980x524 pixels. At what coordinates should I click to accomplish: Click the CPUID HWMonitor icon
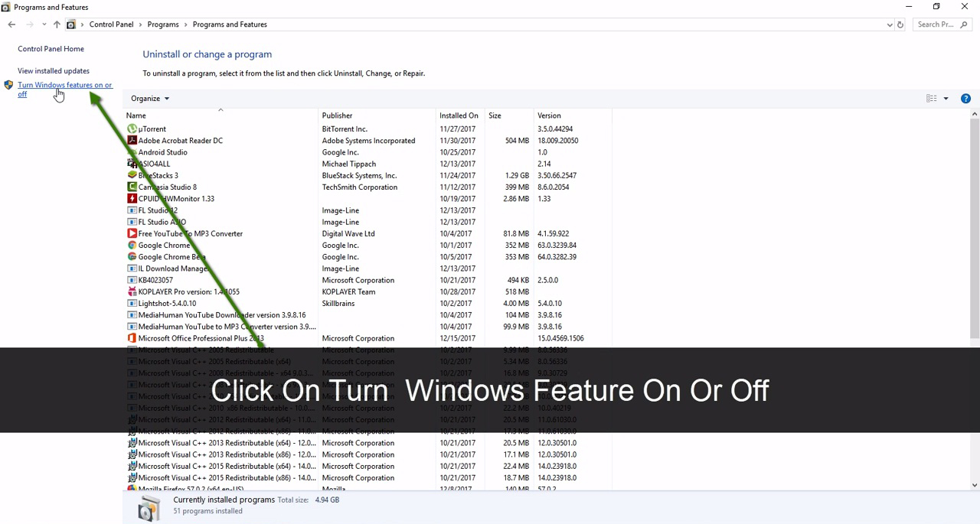click(132, 199)
